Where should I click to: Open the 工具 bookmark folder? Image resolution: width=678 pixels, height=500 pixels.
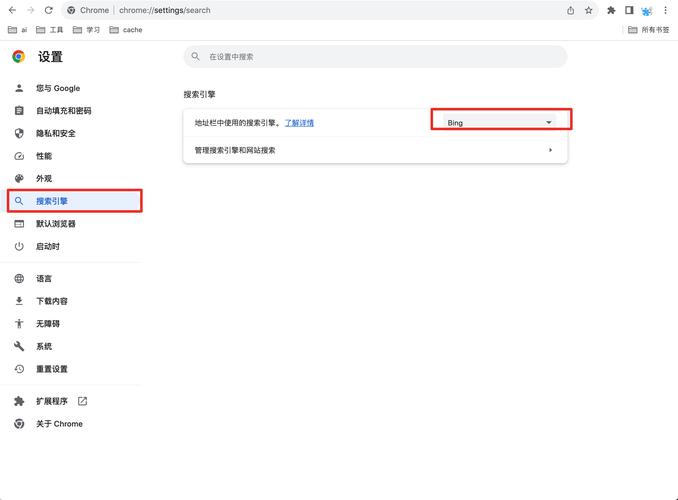(50, 30)
